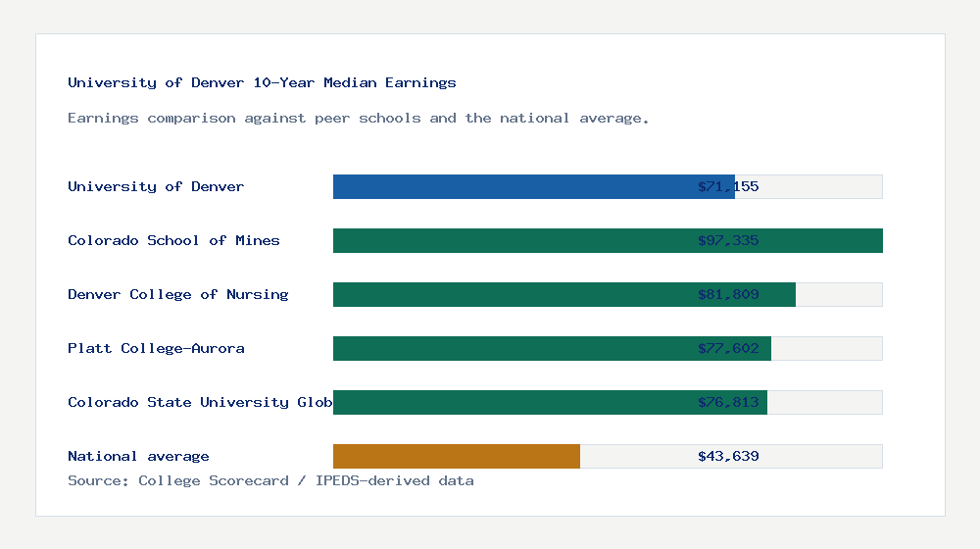
Task: Click the 'Source: College Scorecard / IPEDS-derived data' note
Action: [270, 480]
